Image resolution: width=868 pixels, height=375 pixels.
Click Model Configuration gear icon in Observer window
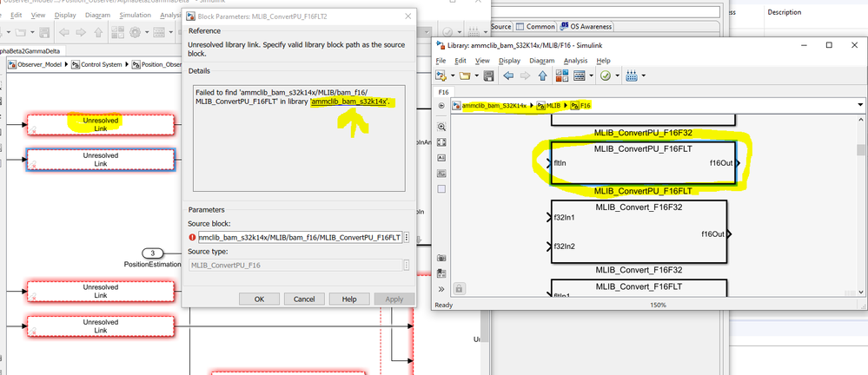coord(135,33)
